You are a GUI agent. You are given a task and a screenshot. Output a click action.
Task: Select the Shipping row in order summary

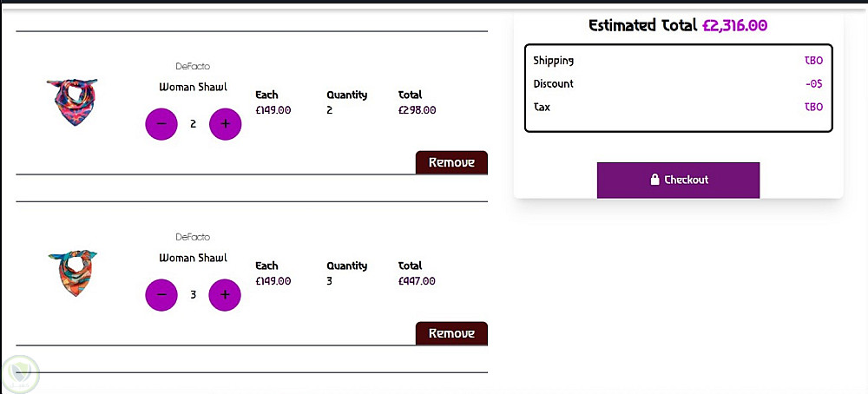(678, 61)
